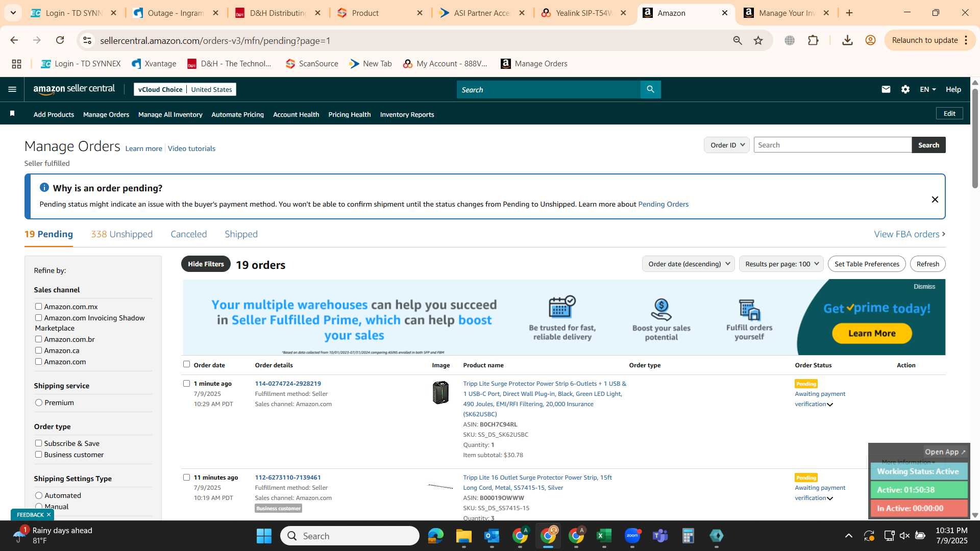The width and height of the screenshot is (980, 551).
Task: Check Amazon.com Invoicing Shadow Marketplace box
Action: [38, 317]
